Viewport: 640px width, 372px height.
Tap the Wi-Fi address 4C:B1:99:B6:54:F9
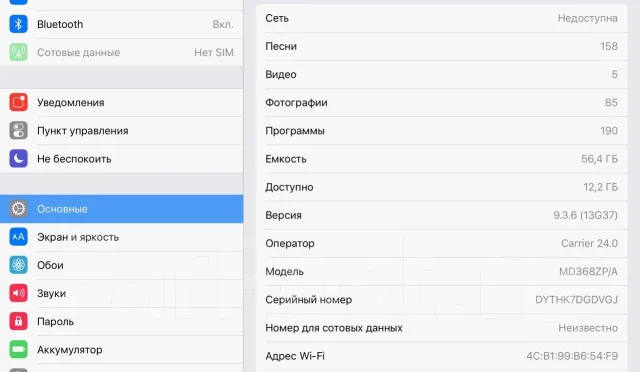(572, 356)
